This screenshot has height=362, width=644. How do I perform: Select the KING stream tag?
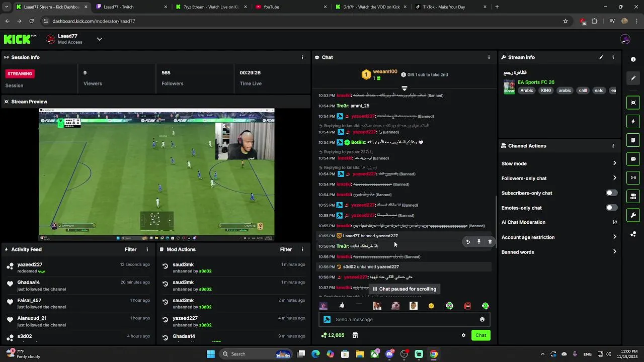[x=546, y=90]
